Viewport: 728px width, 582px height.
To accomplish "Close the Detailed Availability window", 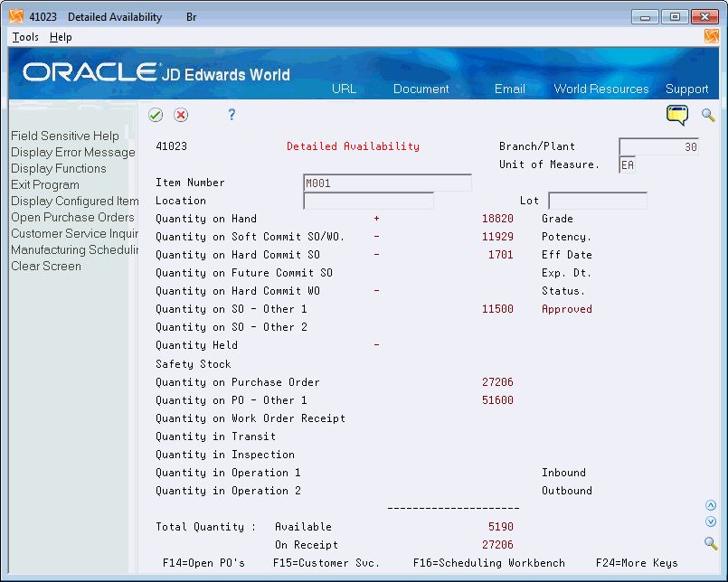I will coord(704,17).
